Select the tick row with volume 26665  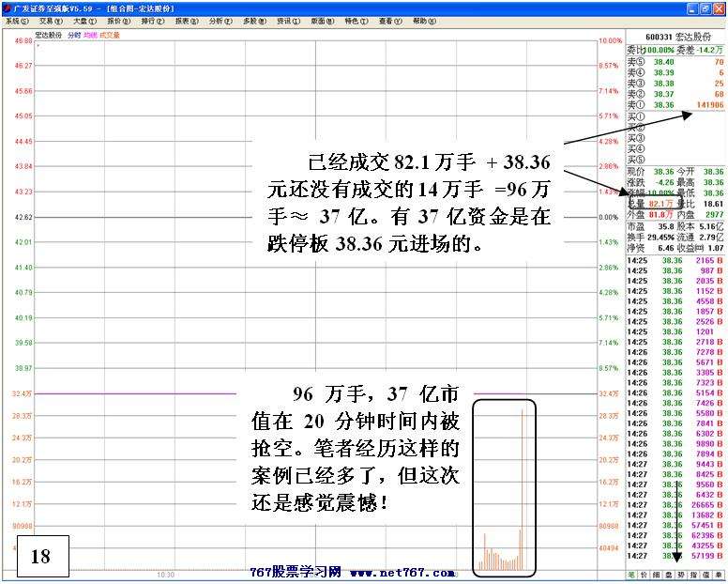tap(675, 505)
